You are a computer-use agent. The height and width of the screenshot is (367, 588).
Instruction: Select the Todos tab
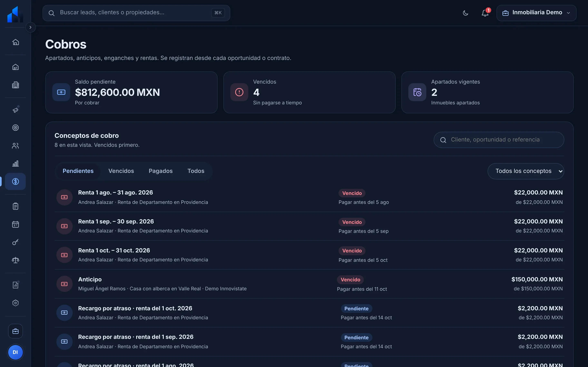point(196,171)
